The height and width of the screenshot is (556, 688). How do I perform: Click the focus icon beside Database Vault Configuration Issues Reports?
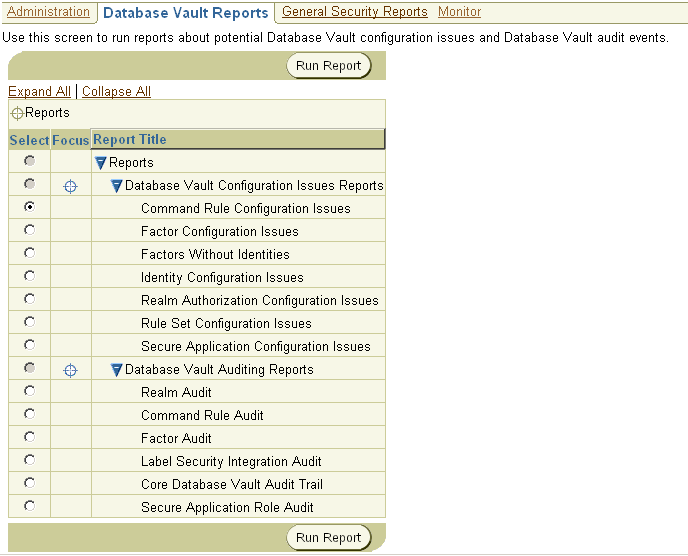pos(70,187)
